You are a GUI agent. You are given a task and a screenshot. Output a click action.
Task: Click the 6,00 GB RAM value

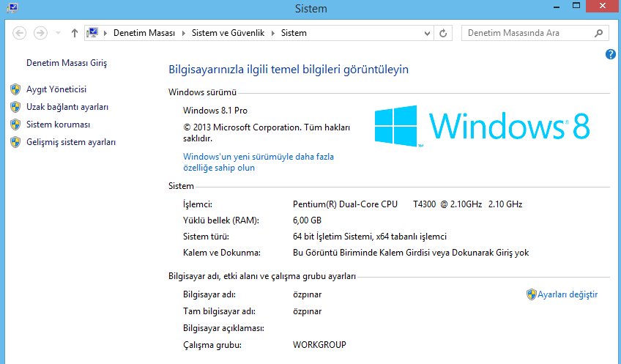click(x=307, y=220)
